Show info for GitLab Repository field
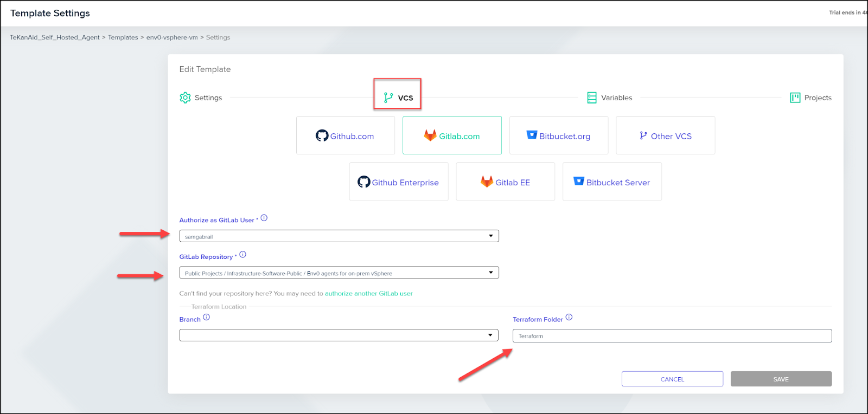Image resolution: width=868 pixels, height=414 pixels. pos(243,255)
